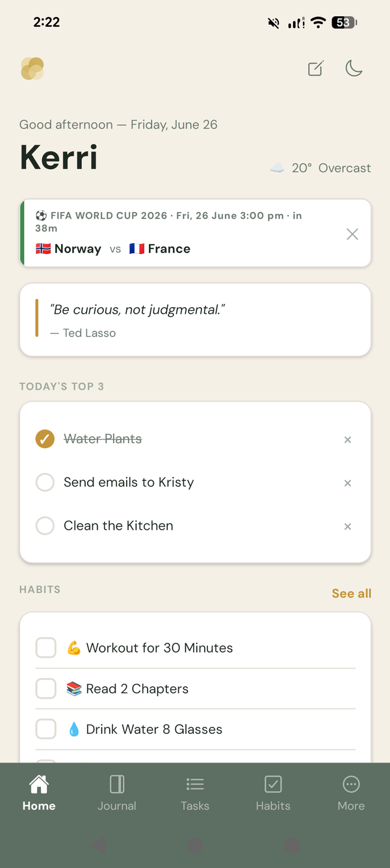
Task: Open the Journal tab
Action: click(x=117, y=793)
